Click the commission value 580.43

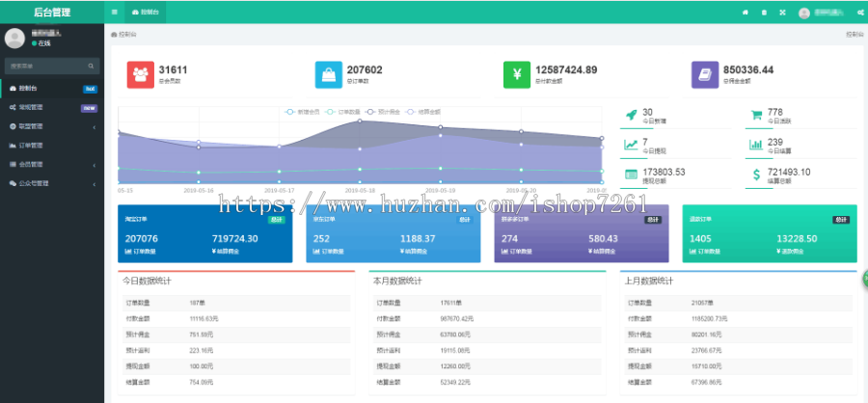click(603, 239)
